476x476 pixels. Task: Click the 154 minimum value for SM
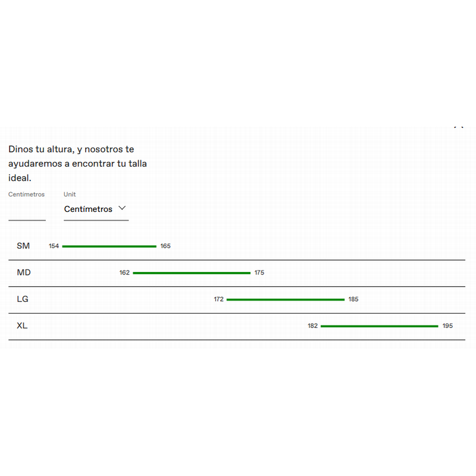(54, 246)
